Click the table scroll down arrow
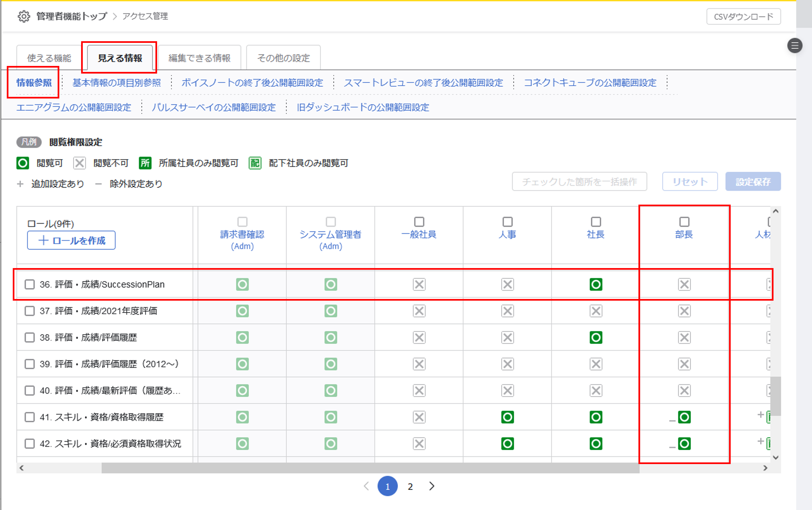 pos(776,458)
